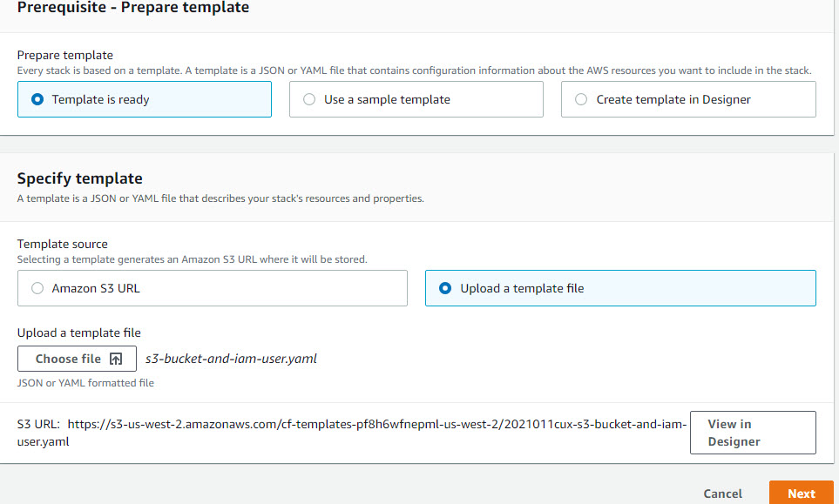Click the JSON or YAML formatted file hint
The height and width of the screenshot is (504, 839).
85,383
